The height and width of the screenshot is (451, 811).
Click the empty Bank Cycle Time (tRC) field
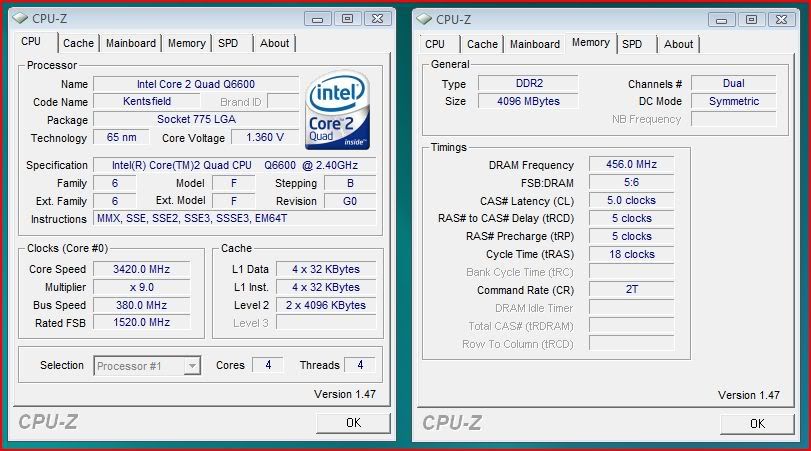pos(632,272)
